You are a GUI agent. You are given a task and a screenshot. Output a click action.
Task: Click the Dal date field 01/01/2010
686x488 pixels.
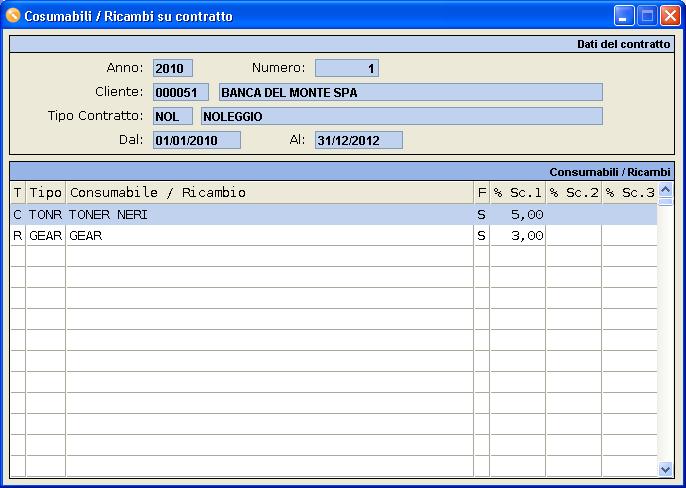coord(196,140)
